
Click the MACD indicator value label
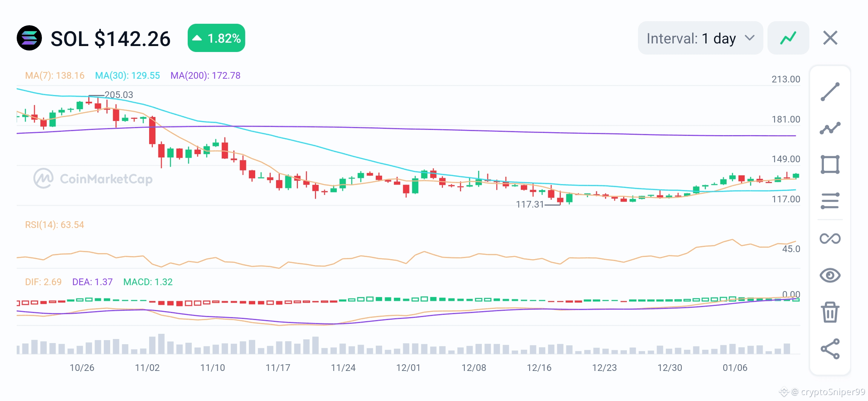(x=148, y=282)
